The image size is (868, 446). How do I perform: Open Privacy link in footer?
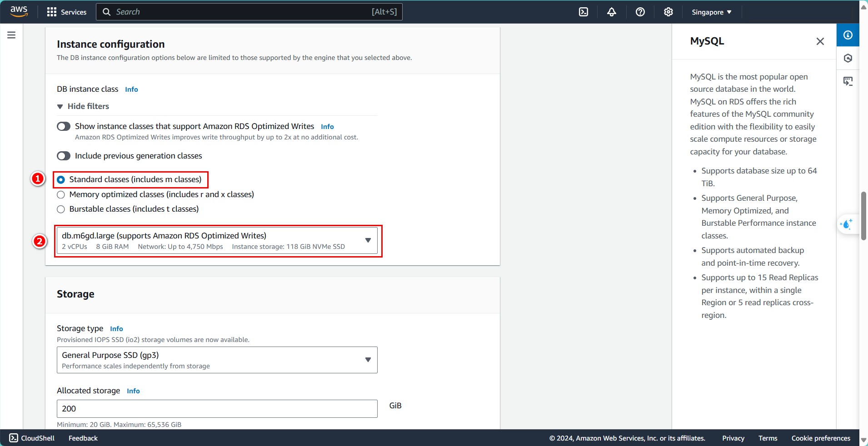tap(733, 438)
